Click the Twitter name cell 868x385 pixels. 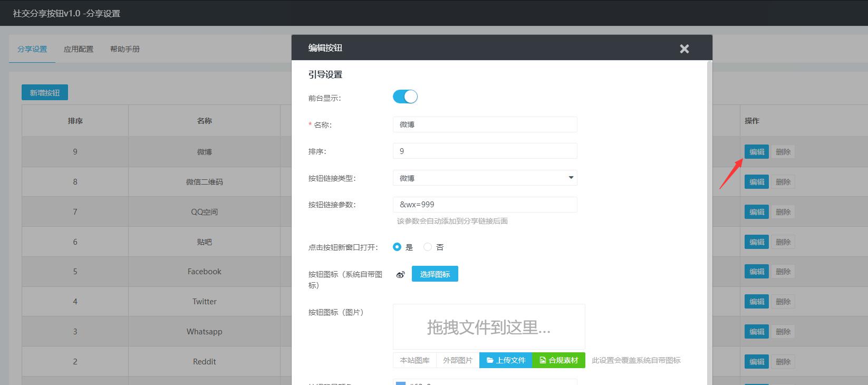pyautogui.click(x=205, y=302)
